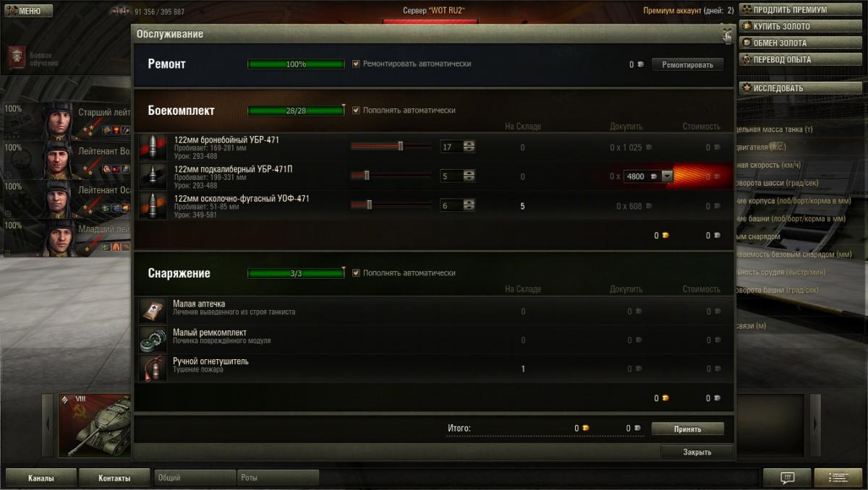Click the Принять button
Viewport: 868px width, 490px height.
coord(687,429)
